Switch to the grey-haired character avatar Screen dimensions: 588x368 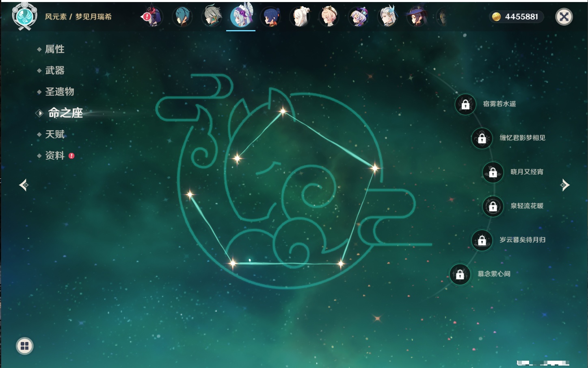click(x=212, y=17)
